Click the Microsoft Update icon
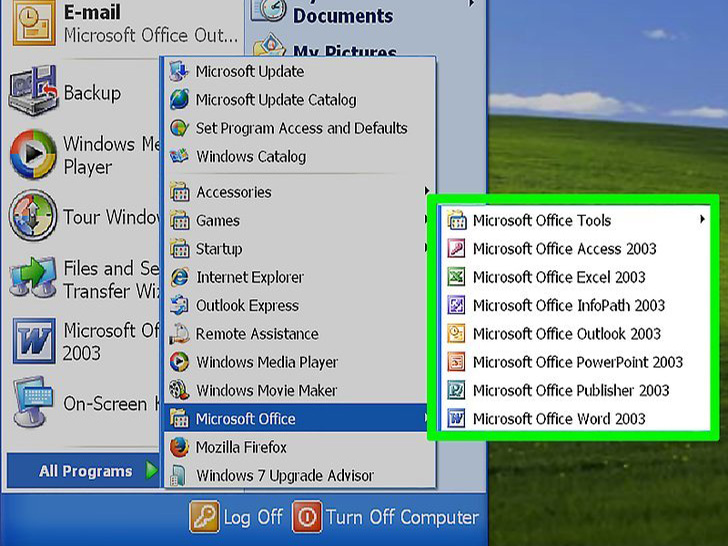Image resolution: width=728 pixels, height=546 pixels. pyautogui.click(x=179, y=72)
